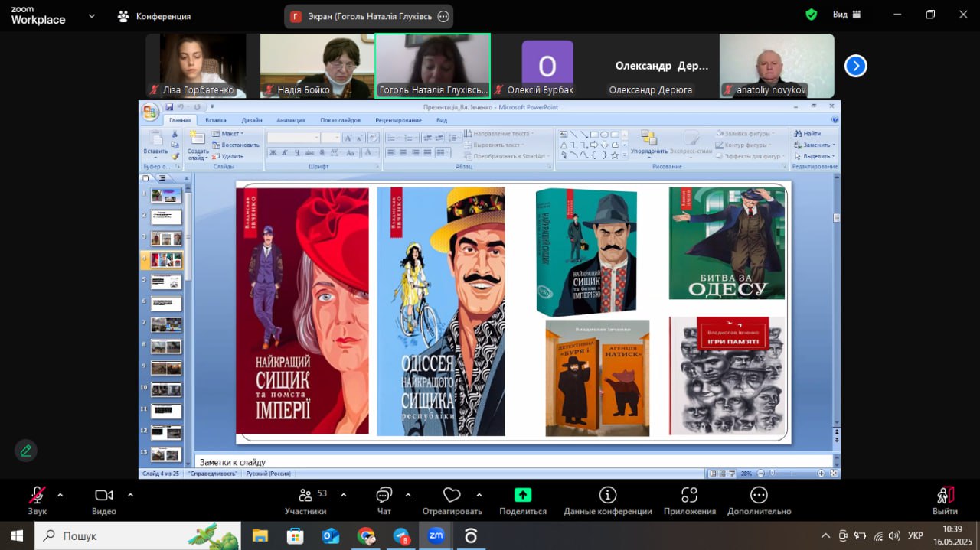Click the Вставить paste icon
The image size is (980, 550).
pos(155,139)
